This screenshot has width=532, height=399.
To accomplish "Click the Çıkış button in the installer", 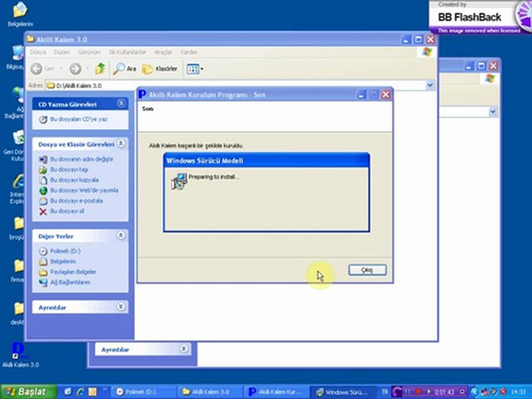I will 368,270.
